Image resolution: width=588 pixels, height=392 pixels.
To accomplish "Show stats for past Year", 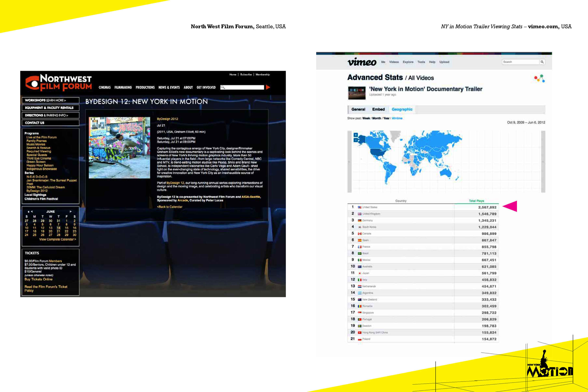I will [386, 118].
